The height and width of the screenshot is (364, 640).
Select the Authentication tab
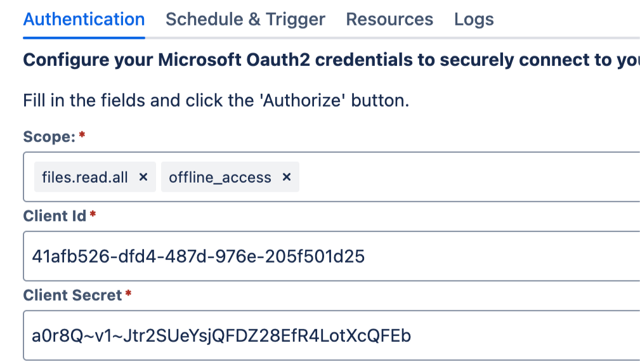[84, 20]
